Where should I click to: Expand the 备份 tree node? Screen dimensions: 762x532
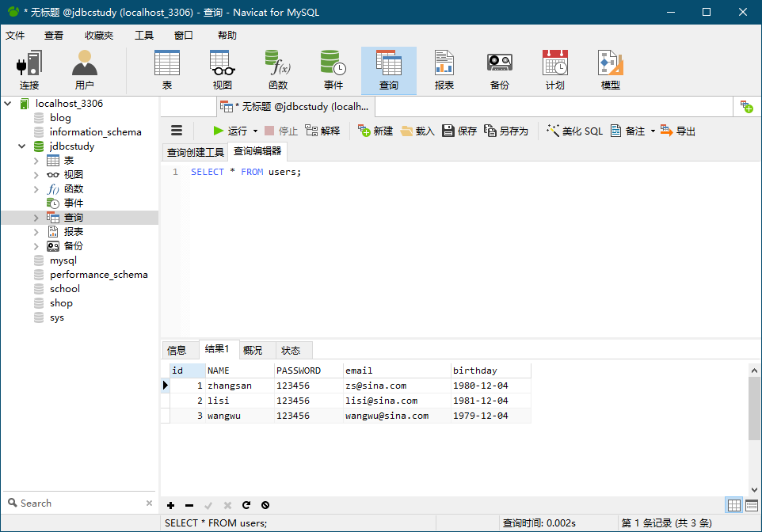36,246
